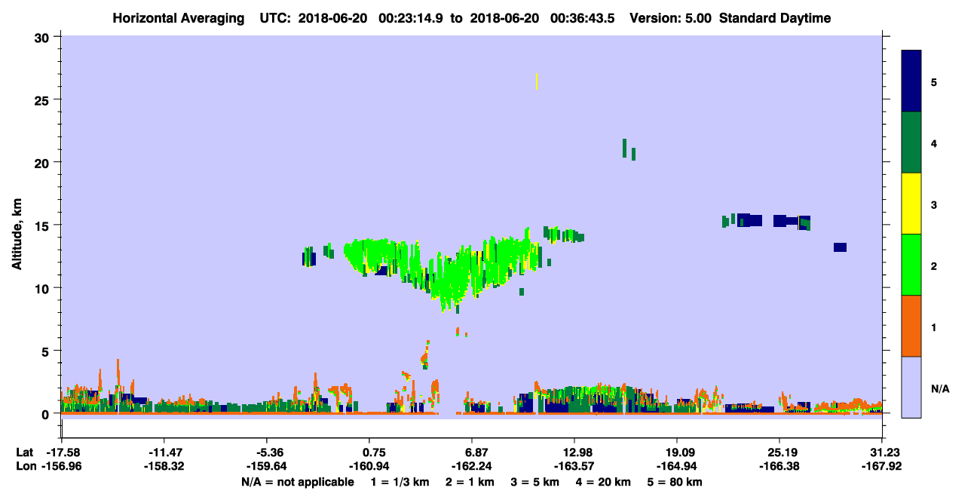Image resolution: width=980 pixels, height=503 pixels.
Task: Click the longitude value -160.94
Action: point(369,466)
